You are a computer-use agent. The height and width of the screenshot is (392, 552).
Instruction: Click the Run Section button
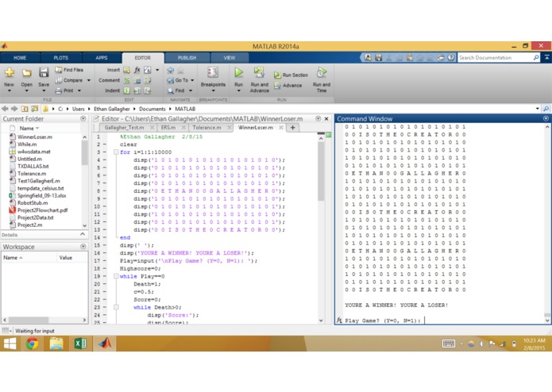pyautogui.click(x=291, y=75)
